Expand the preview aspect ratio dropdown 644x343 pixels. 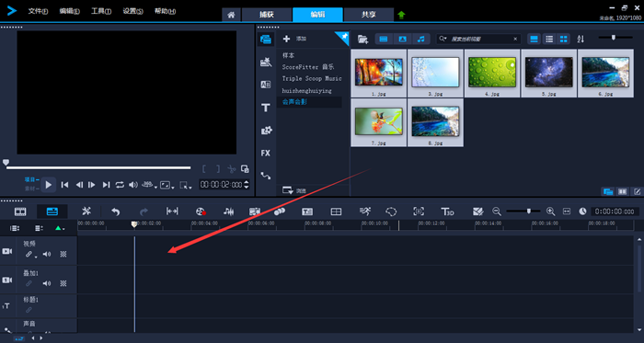(x=167, y=185)
